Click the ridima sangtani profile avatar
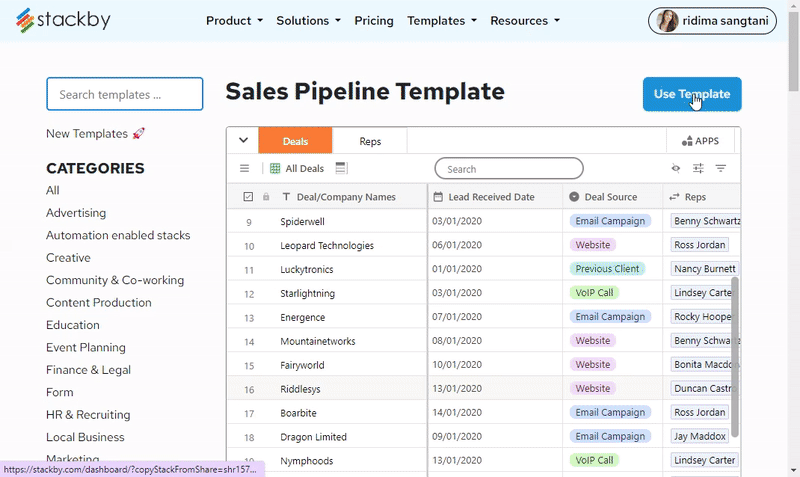Viewport: 800px width, 477px height. (667, 21)
